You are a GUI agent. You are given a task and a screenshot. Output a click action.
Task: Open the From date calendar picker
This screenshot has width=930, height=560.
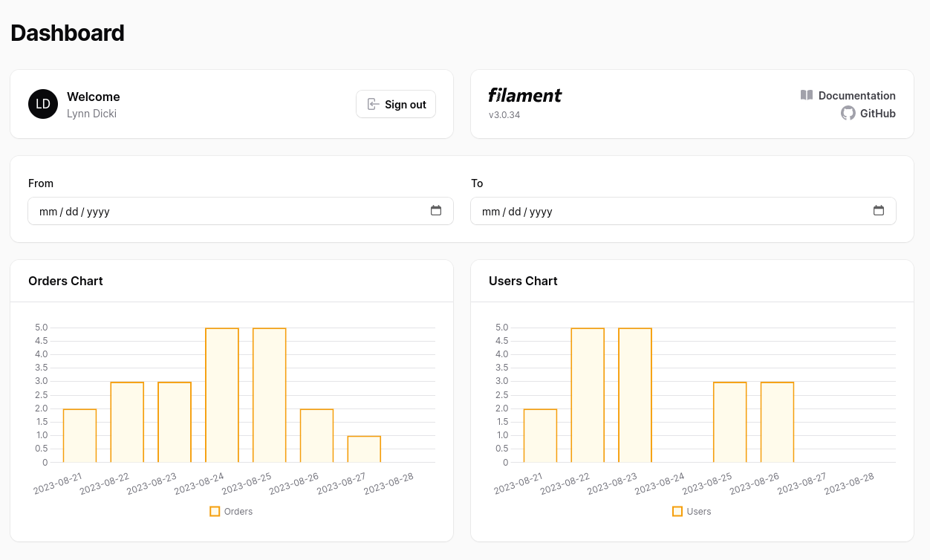pyautogui.click(x=436, y=211)
